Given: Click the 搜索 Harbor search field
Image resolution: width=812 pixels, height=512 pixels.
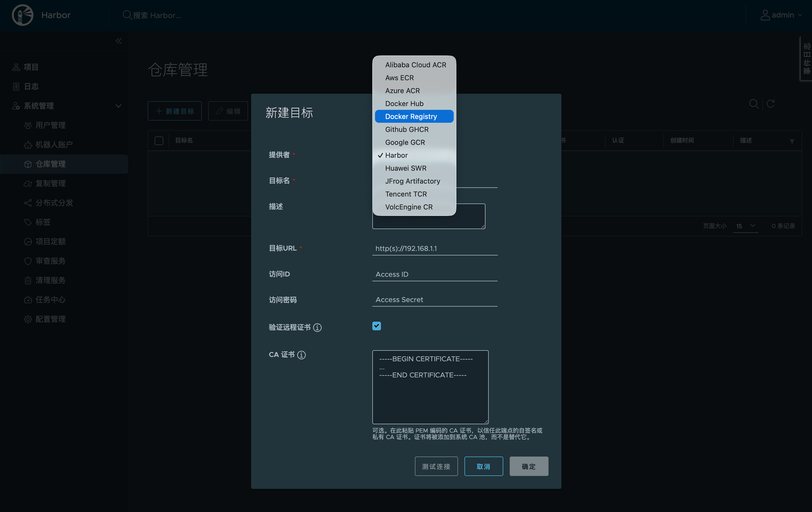Looking at the screenshot, I should [157, 15].
